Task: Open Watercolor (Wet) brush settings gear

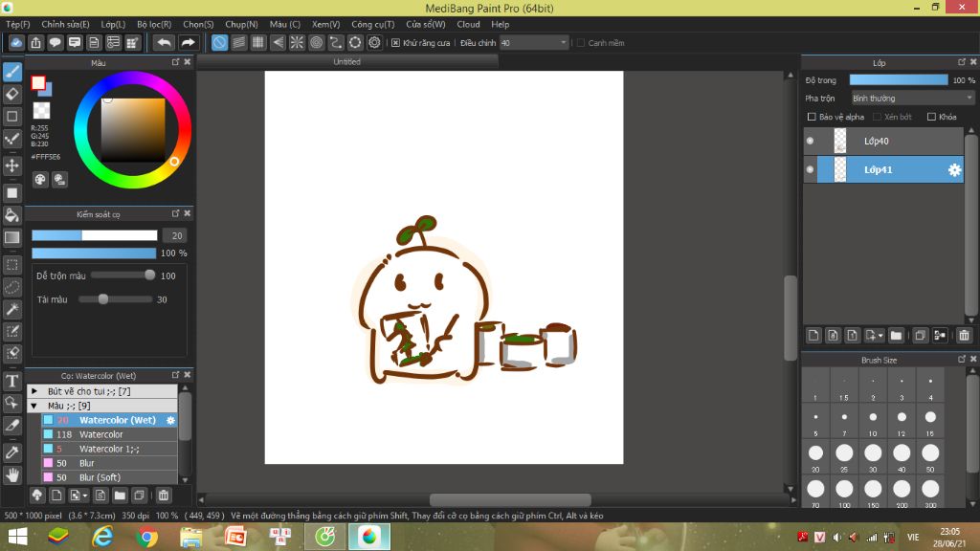Action: [x=170, y=421]
